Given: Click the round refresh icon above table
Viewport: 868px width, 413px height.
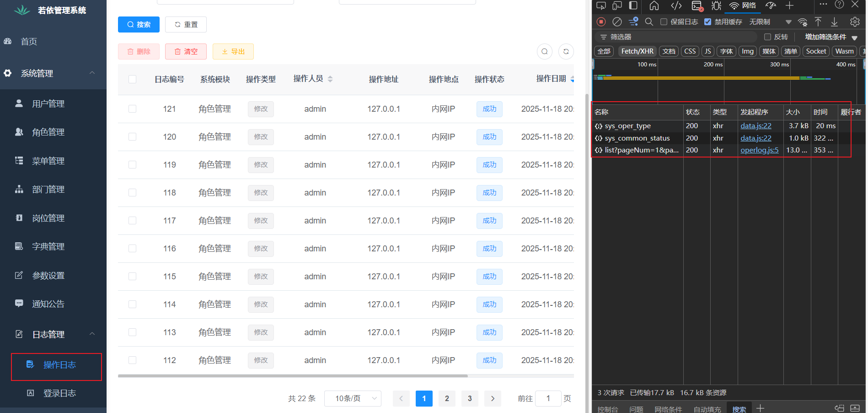Looking at the screenshot, I should [566, 51].
